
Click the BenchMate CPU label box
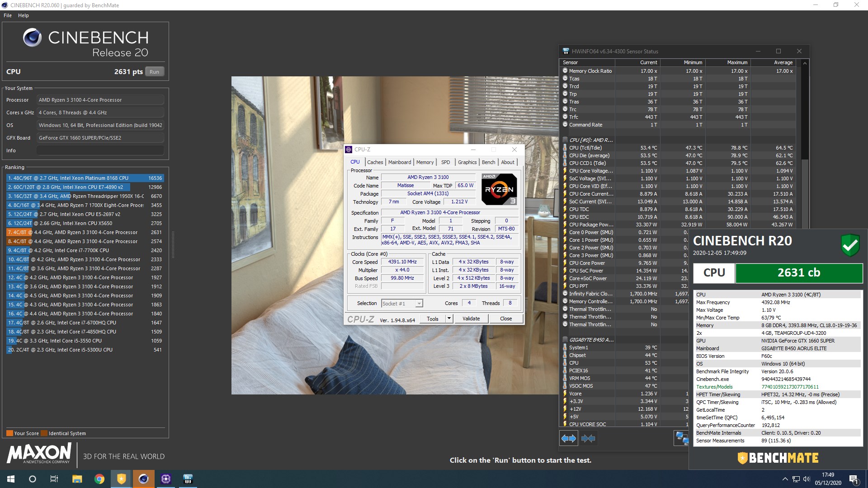(x=714, y=273)
